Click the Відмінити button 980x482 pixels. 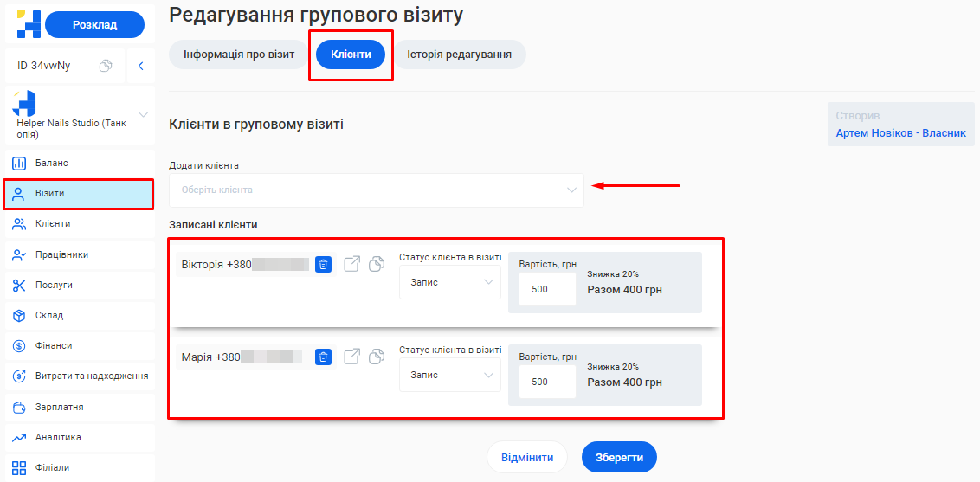click(527, 457)
